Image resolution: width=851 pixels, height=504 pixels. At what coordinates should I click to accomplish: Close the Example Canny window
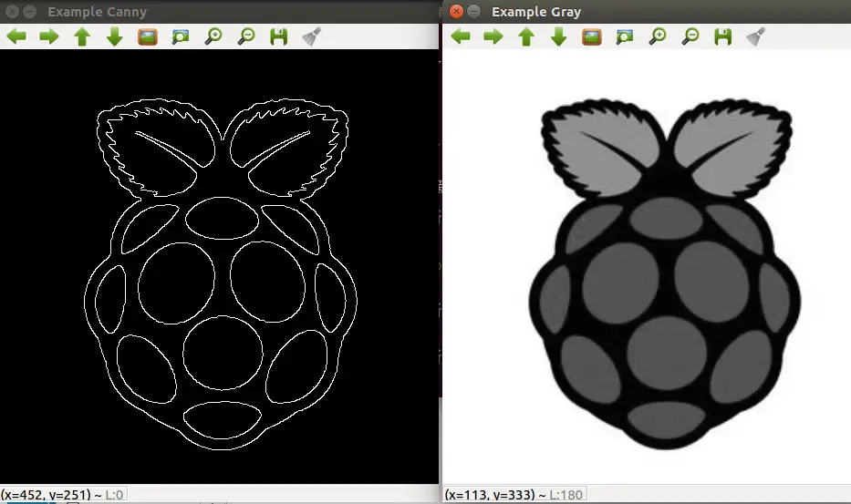pos(12,12)
